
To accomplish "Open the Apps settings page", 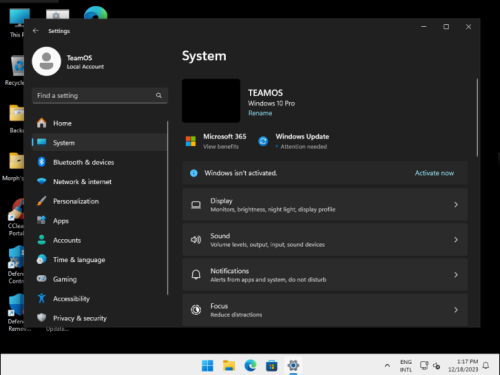I will [x=99, y=221].
